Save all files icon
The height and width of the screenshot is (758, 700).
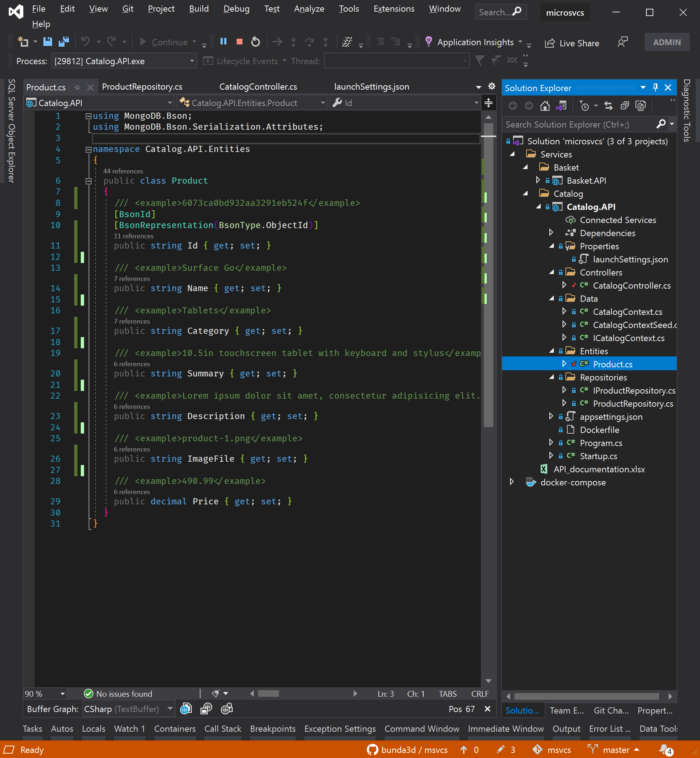[64, 42]
